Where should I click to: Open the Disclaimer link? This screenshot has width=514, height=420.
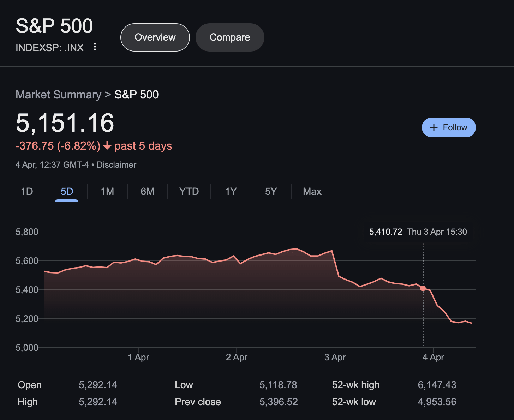(116, 164)
